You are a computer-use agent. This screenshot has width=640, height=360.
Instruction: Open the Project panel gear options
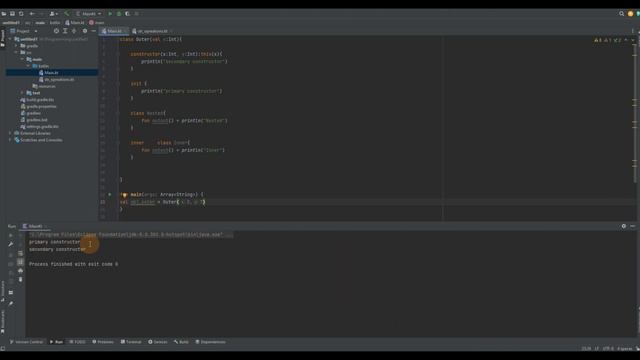[84, 31]
